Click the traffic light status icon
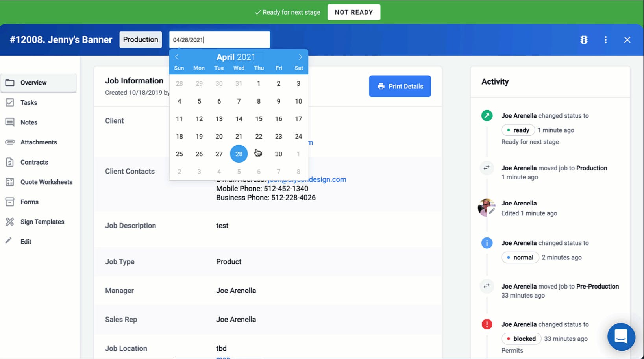 click(584, 40)
